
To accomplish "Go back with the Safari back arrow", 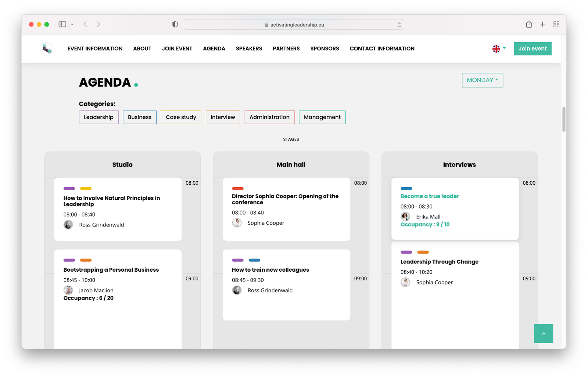I will pos(85,24).
